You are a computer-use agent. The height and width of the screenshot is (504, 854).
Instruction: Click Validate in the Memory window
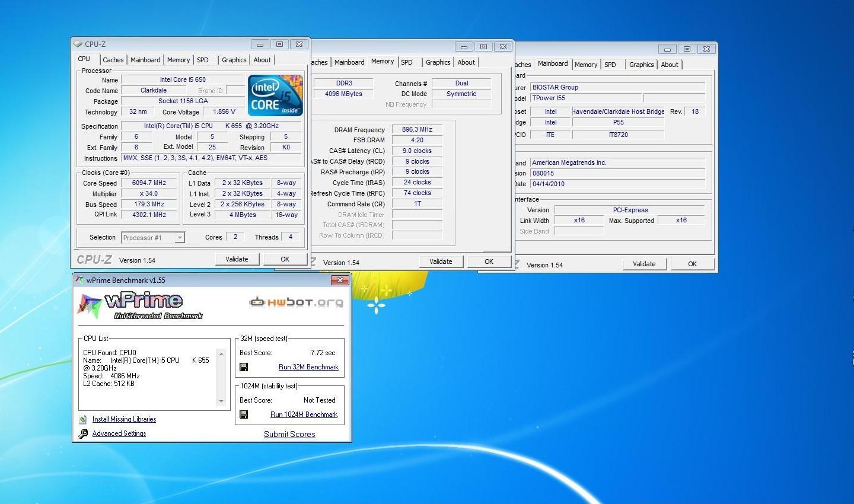click(x=441, y=261)
